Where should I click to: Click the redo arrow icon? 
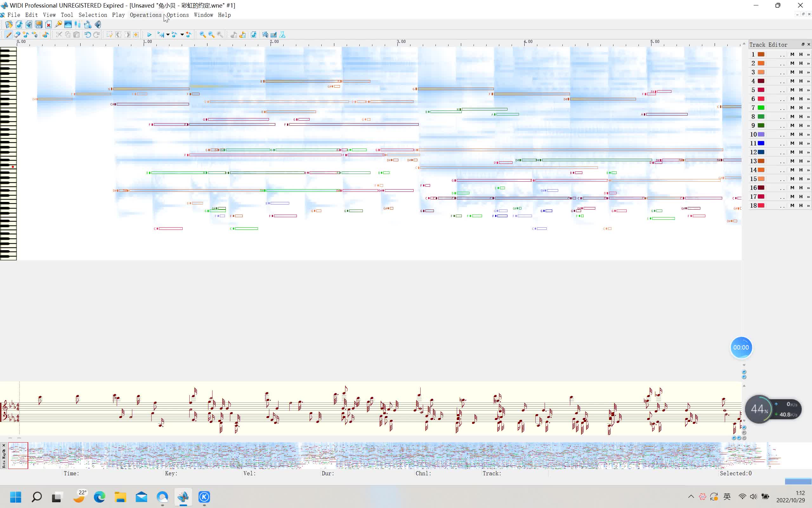[96, 35]
